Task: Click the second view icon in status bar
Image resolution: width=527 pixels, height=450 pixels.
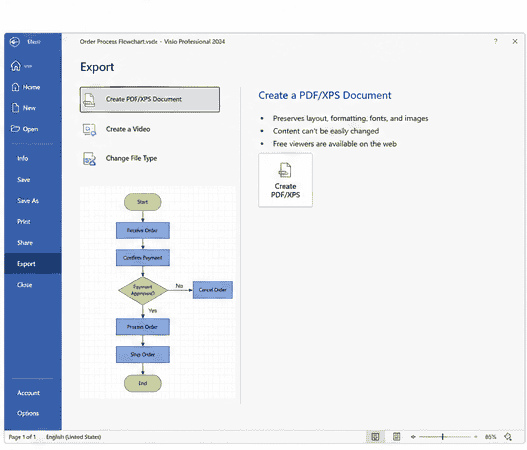Action: [x=397, y=437]
